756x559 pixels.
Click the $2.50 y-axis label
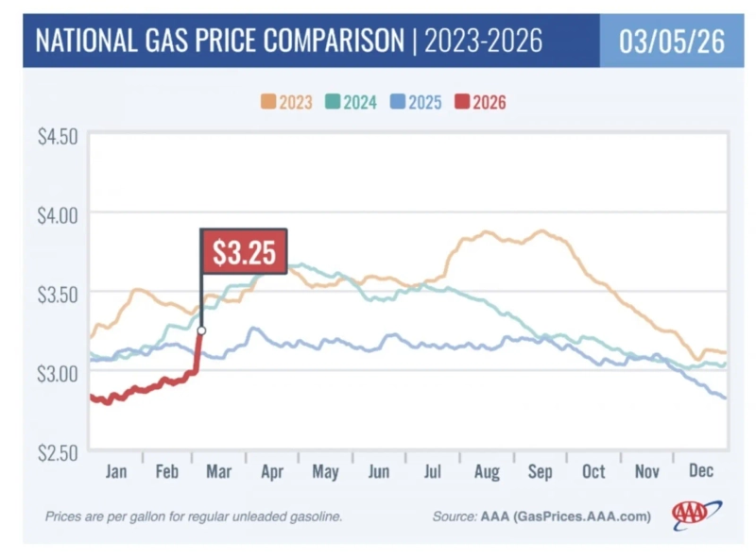tap(57, 451)
